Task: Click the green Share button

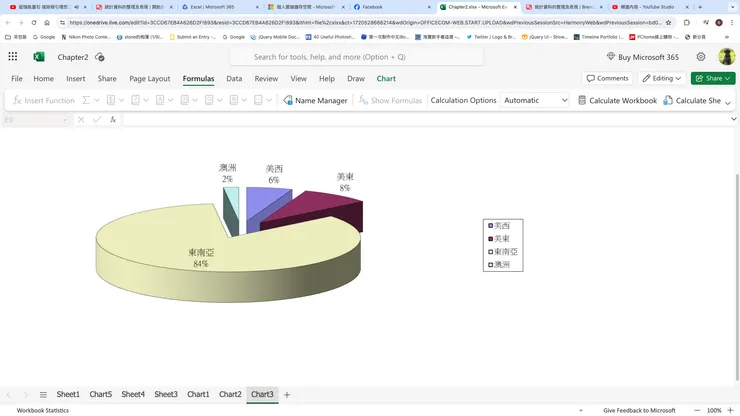Action: 713,78
